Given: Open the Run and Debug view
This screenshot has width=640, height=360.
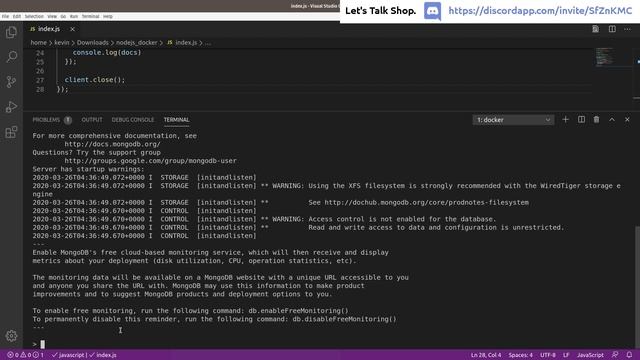Looking at the screenshot, I should pyautogui.click(x=11, y=107).
